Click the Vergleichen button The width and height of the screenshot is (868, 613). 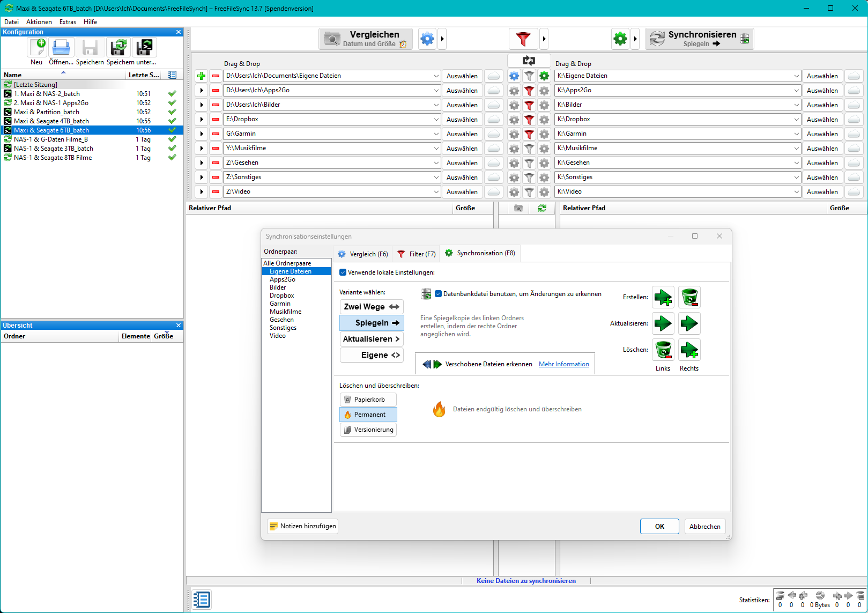point(366,39)
